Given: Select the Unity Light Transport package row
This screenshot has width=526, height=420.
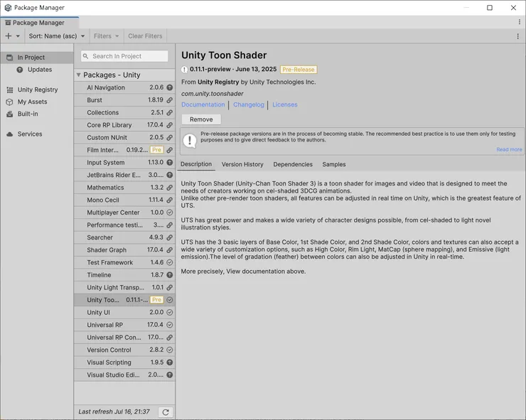Looking at the screenshot, I should tap(124, 288).
